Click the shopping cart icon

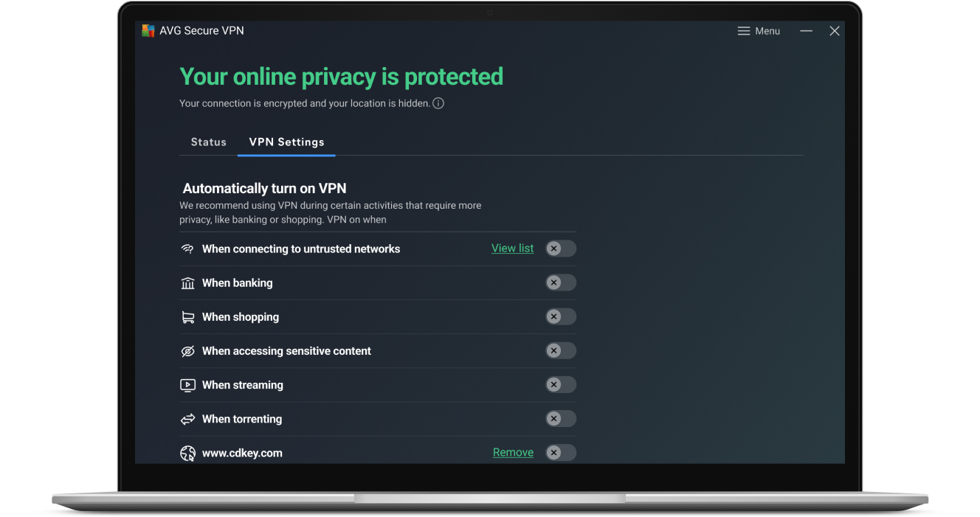pyautogui.click(x=187, y=316)
